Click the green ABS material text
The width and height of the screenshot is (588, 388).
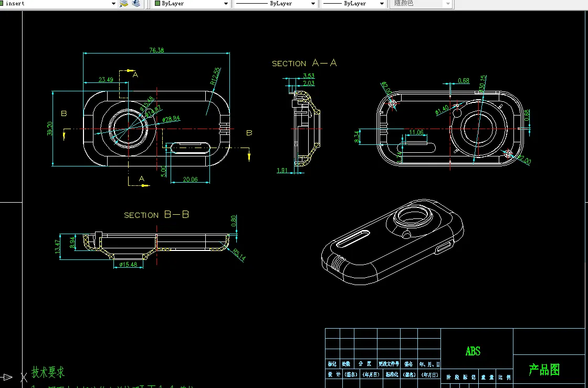click(x=472, y=351)
